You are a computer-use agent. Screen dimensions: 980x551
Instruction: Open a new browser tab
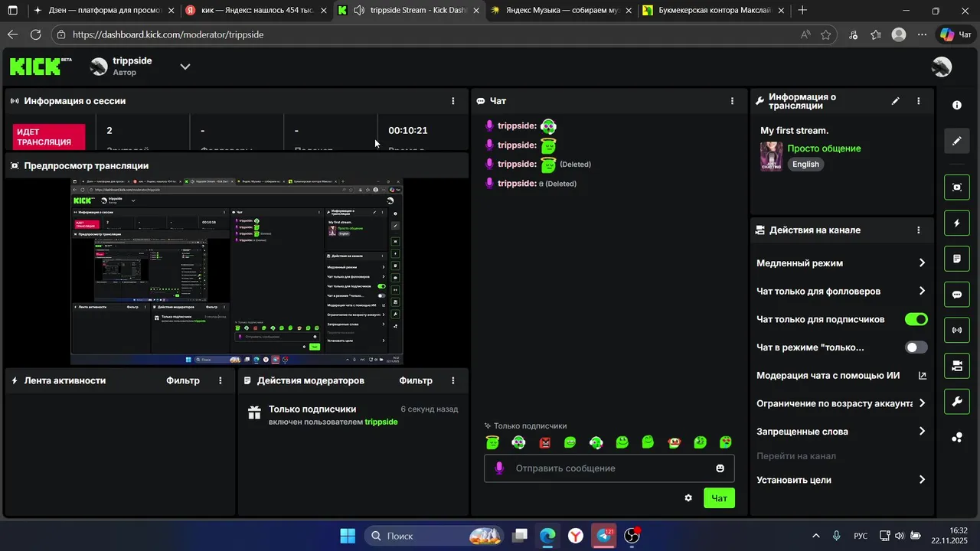coord(802,11)
